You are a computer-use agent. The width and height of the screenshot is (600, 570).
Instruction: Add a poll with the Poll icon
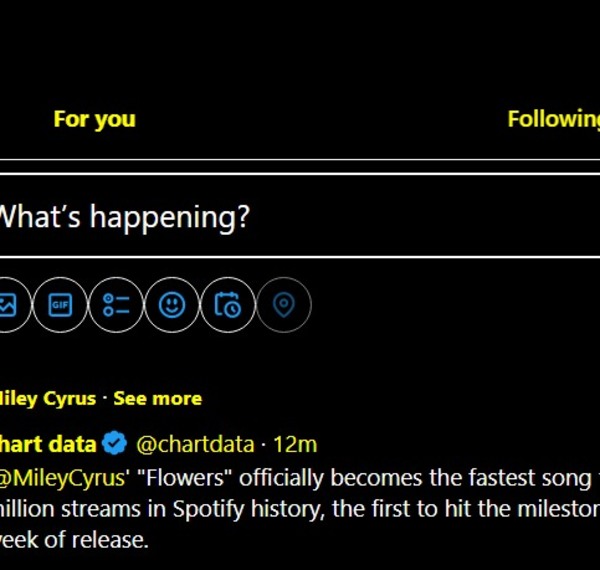click(116, 304)
